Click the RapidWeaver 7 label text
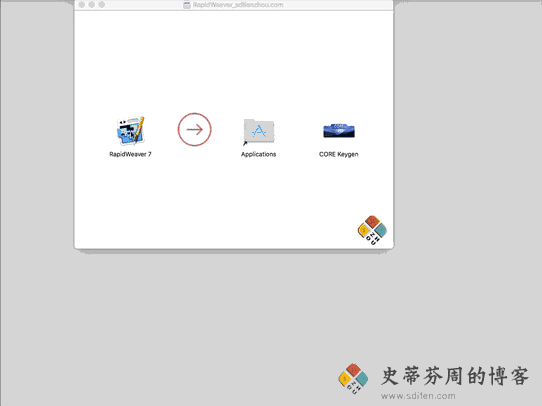Image resolution: width=542 pixels, height=406 pixels. (x=130, y=154)
